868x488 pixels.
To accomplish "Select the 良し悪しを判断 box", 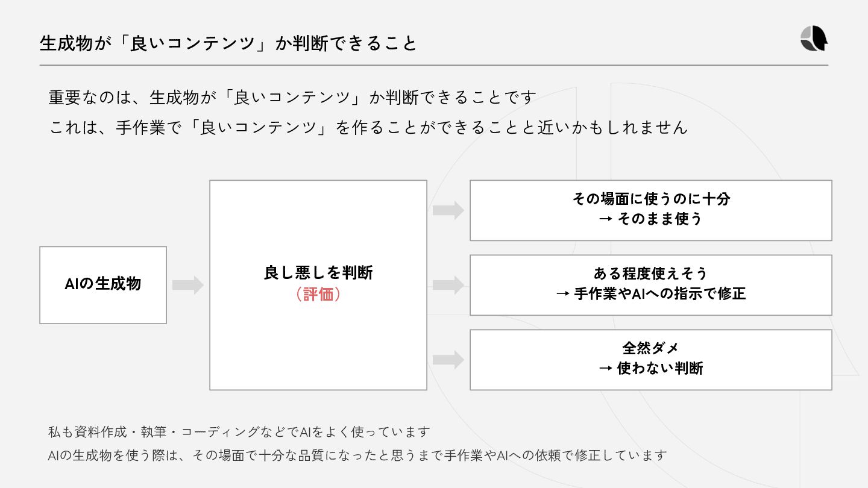I will coord(318,285).
